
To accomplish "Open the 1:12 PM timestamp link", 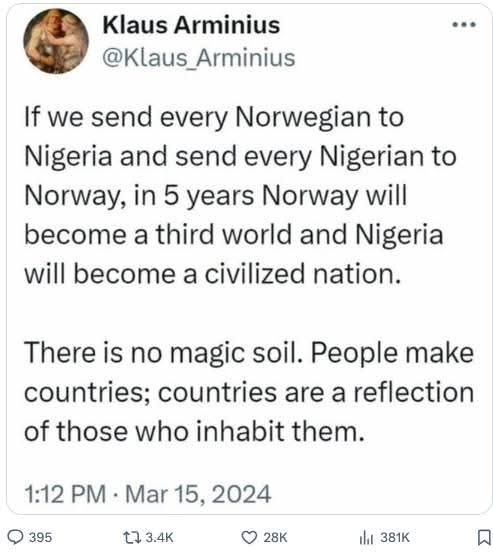I will coord(65,494).
